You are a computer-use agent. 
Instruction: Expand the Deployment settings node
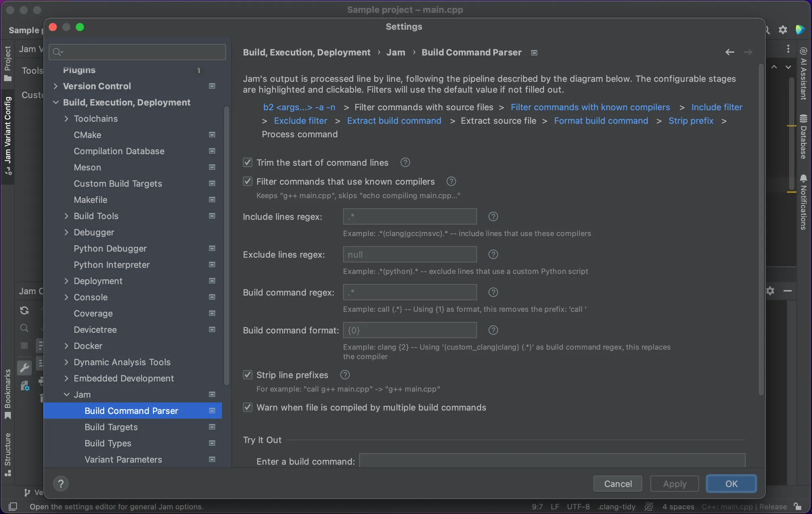point(66,281)
